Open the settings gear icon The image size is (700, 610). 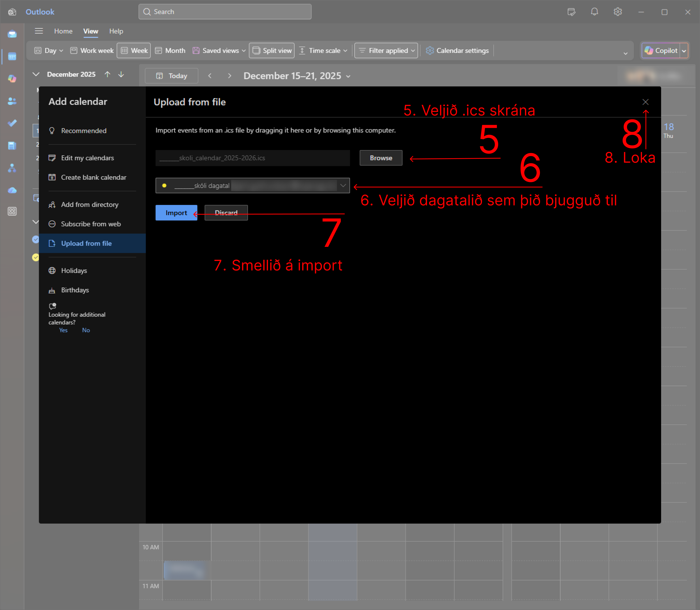coord(618,12)
